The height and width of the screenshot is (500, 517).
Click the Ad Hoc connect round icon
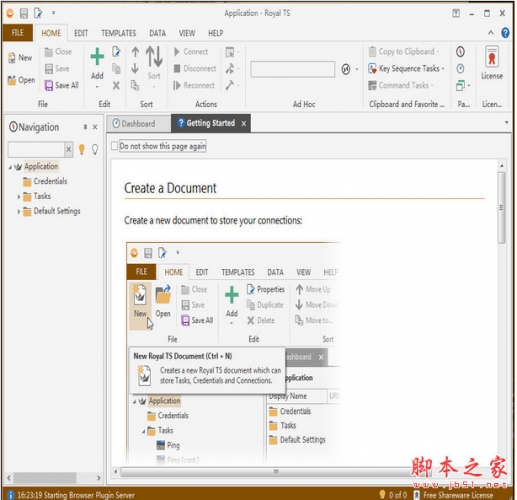click(x=346, y=69)
